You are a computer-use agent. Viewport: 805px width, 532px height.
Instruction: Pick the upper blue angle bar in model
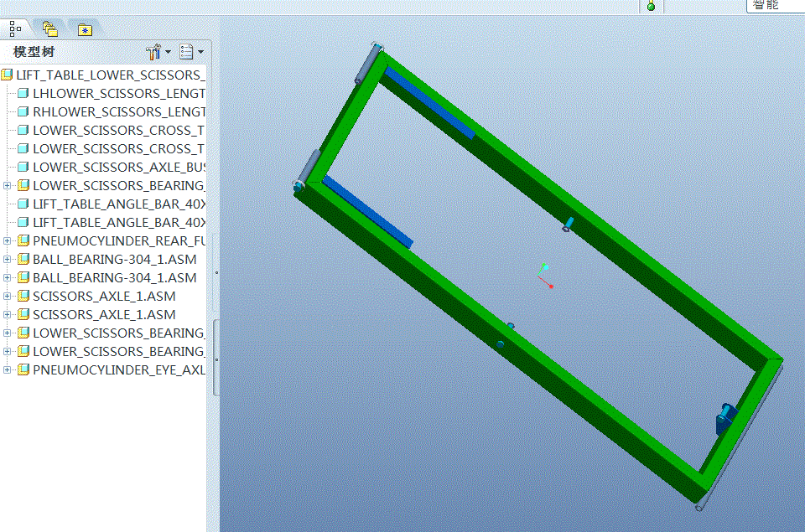click(x=430, y=104)
